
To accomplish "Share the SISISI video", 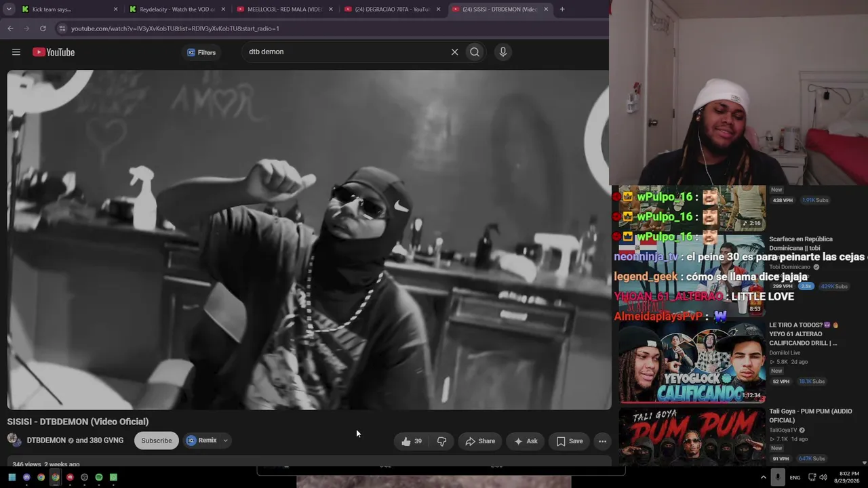I will 480,441.
